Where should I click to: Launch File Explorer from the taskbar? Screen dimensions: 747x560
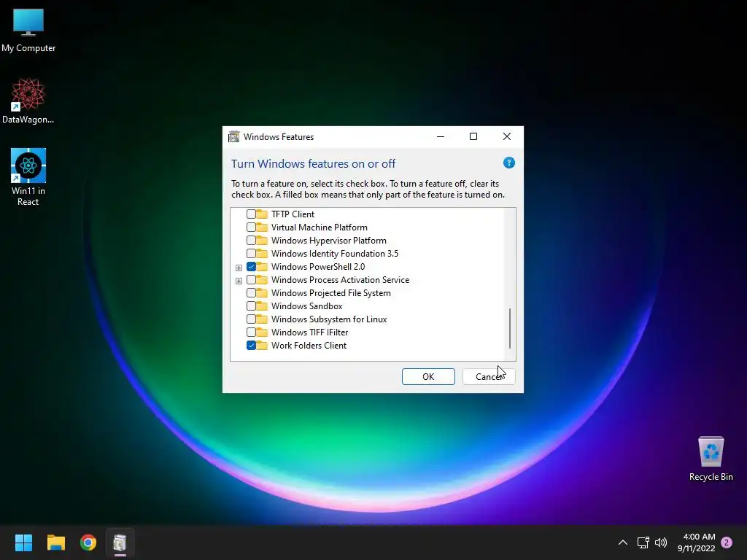pos(55,542)
